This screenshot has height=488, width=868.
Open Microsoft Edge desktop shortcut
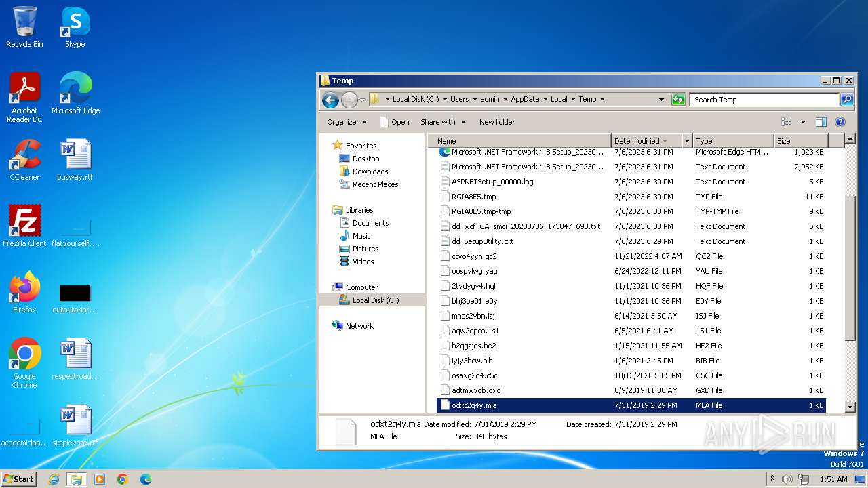[x=75, y=94]
